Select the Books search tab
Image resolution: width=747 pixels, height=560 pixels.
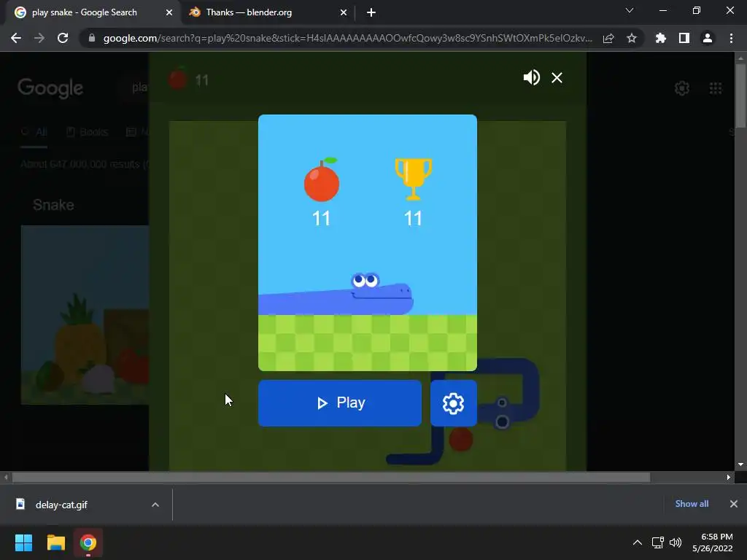(x=88, y=132)
